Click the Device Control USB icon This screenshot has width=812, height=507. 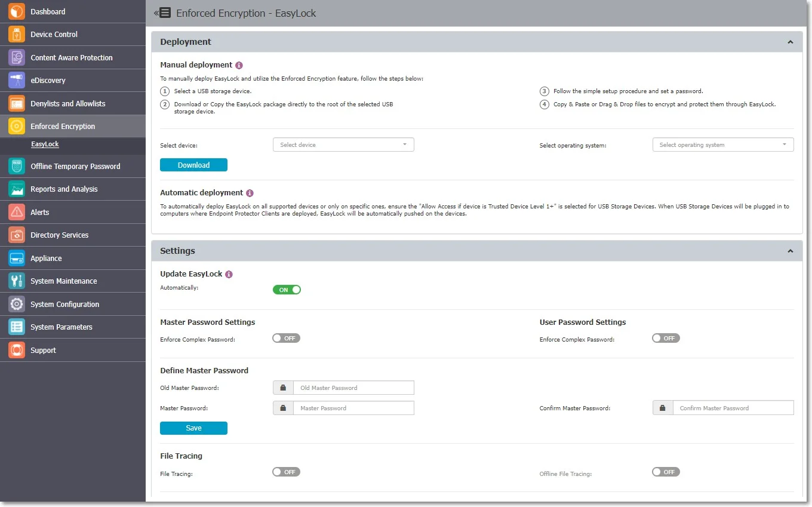(x=17, y=35)
